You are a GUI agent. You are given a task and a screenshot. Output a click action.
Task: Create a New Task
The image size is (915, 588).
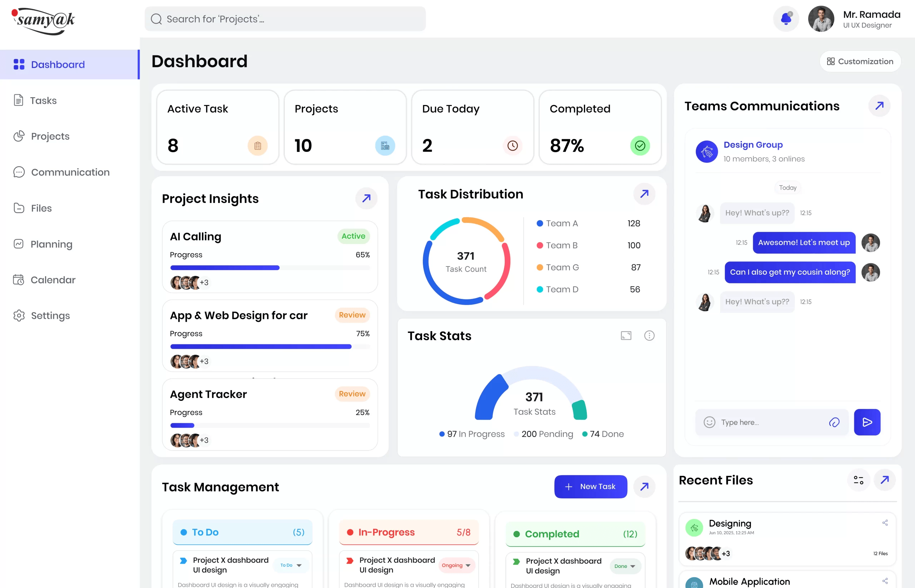pyautogui.click(x=590, y=487)
